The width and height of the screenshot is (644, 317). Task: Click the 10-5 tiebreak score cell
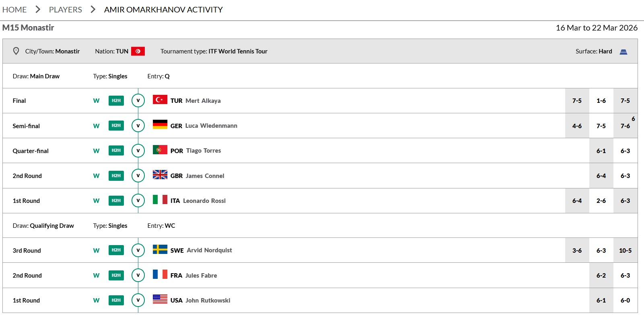(625, 251)
